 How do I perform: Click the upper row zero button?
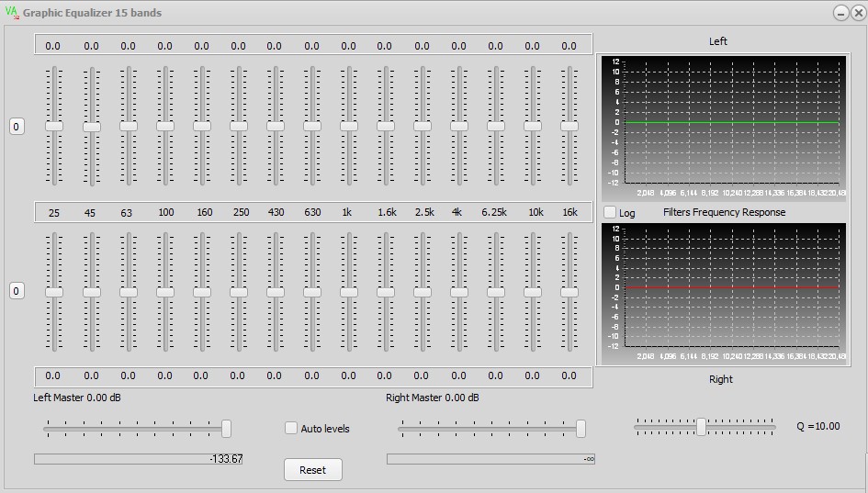point(17,127)
